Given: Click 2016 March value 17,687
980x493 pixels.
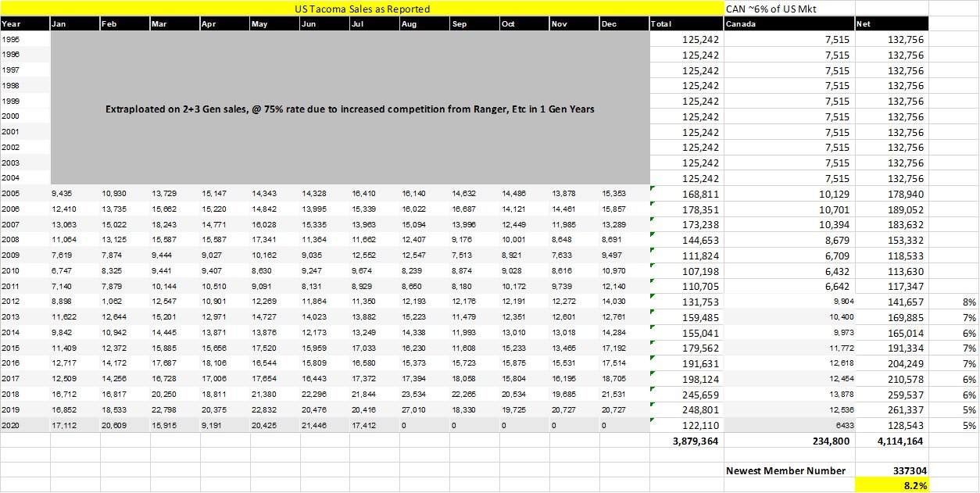Looking at the screenshot, I should coord(174,363).
